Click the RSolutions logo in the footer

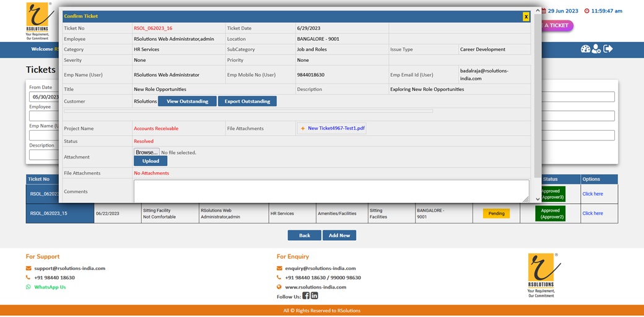pyautogui.click(x=541, y=275)
